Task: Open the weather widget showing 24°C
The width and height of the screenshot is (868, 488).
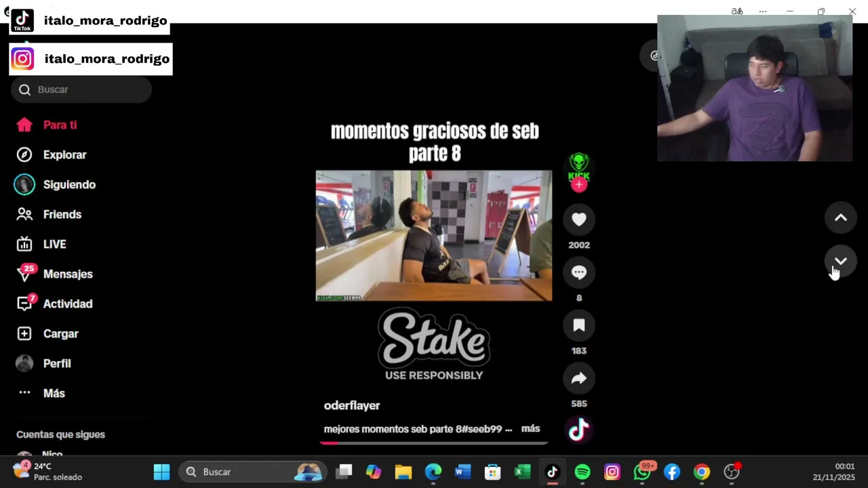Action: click(47, 472)
